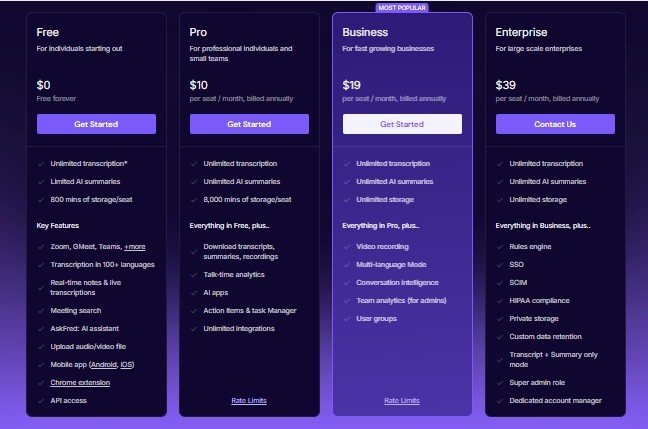Click Contact Us for the Enterprise plan

click(555, 124)
